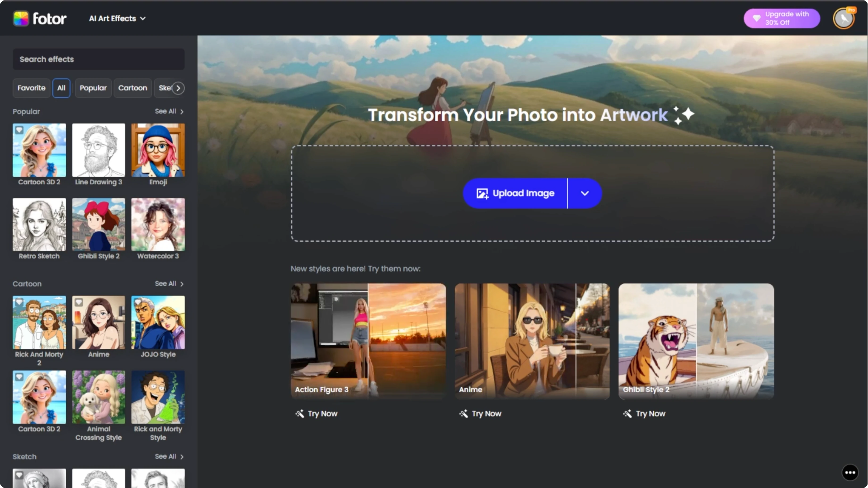868x488 pixels.
Task: Click the wand icon under Ghibli Style 2 card
Action: [x=627, y=414]
